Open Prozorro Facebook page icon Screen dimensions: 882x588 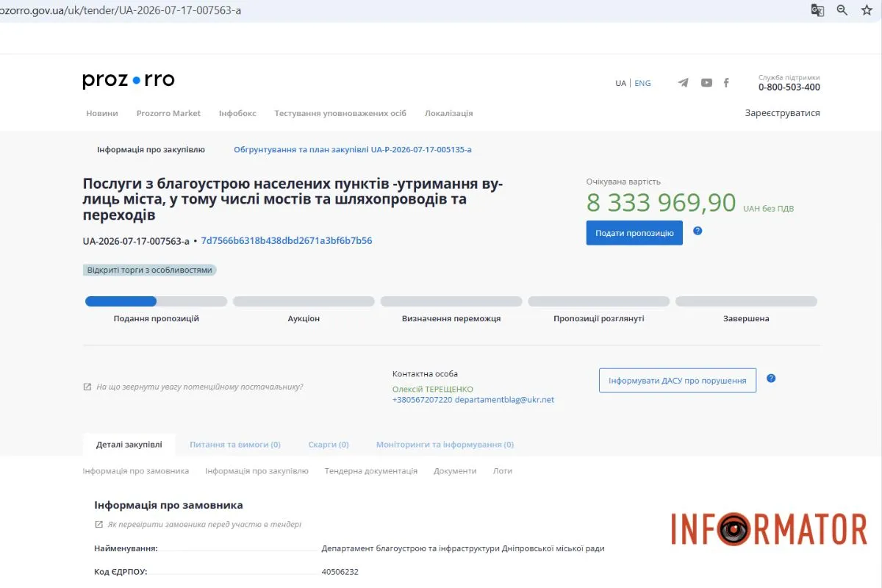[726, 83]
